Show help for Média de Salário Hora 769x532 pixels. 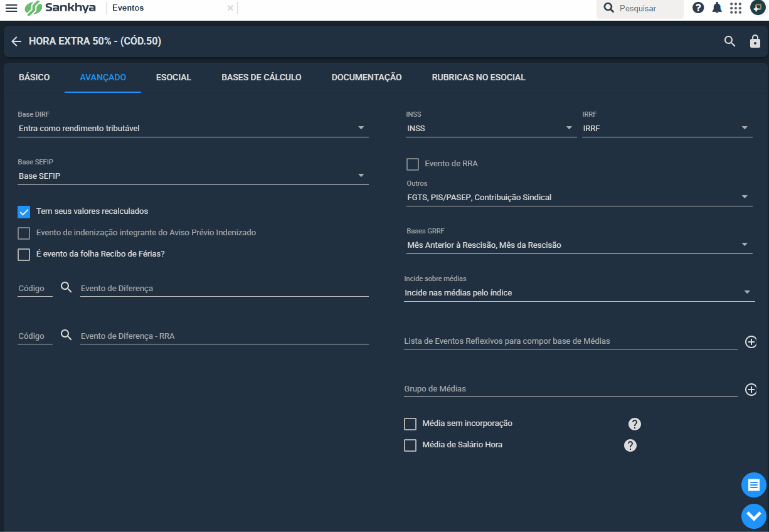click(630, 445)
